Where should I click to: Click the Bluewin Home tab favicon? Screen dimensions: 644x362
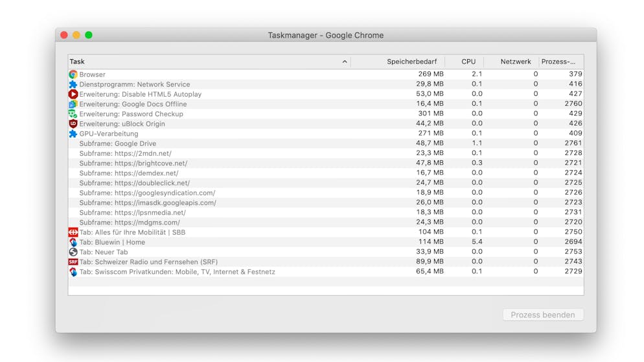(73, 242)
